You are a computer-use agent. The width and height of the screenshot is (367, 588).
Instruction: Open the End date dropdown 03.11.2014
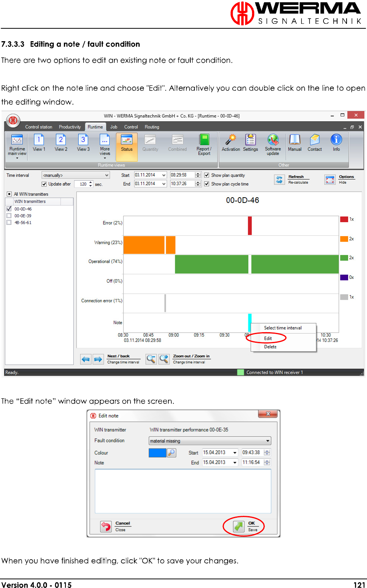(164, 184)
